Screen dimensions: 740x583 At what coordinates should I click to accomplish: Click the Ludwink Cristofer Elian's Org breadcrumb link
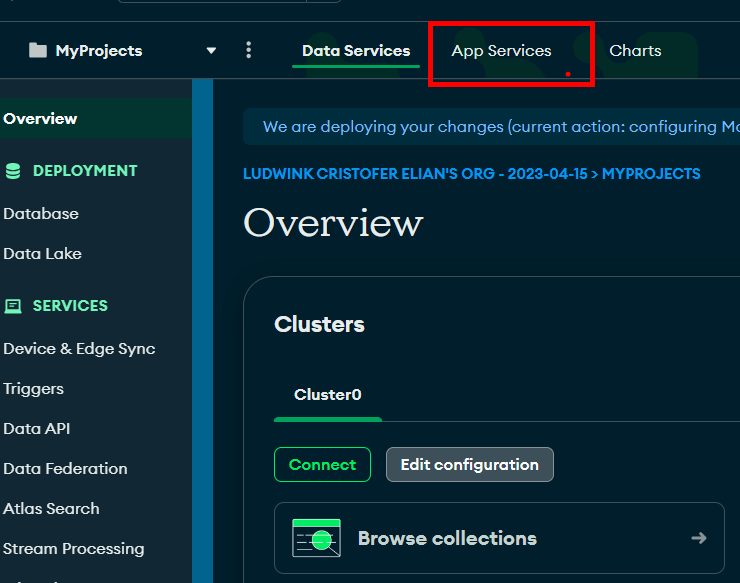[x=415, y=174]
